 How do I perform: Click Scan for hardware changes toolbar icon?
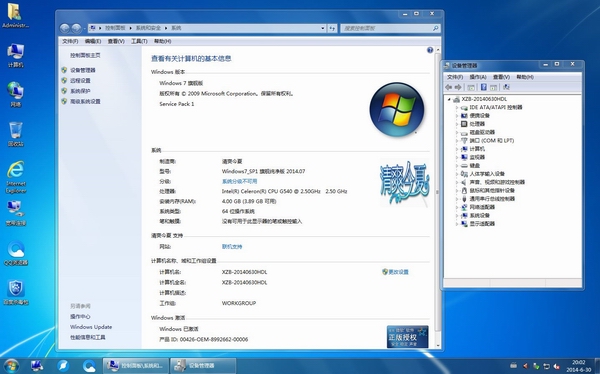click(506, 87)
